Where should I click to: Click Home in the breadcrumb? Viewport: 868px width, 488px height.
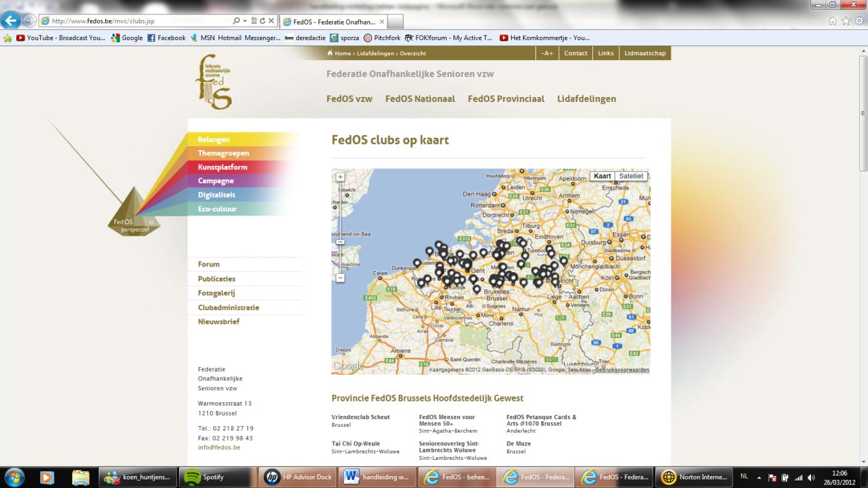343,54
